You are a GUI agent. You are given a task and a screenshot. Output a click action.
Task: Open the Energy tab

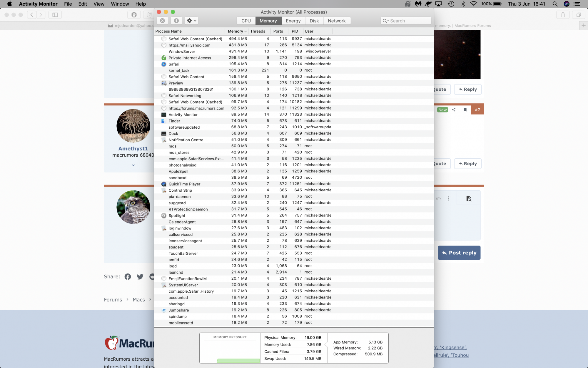coord(293,21)
